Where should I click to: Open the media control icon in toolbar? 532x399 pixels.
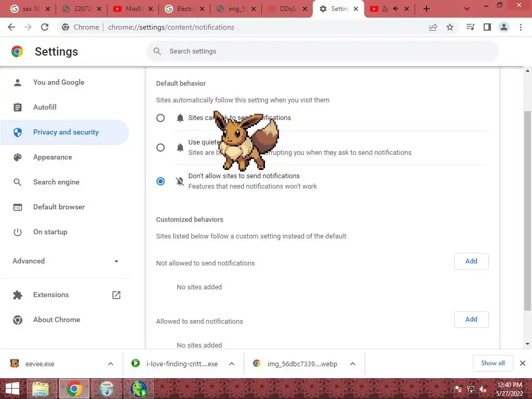(x=470, y=27)
